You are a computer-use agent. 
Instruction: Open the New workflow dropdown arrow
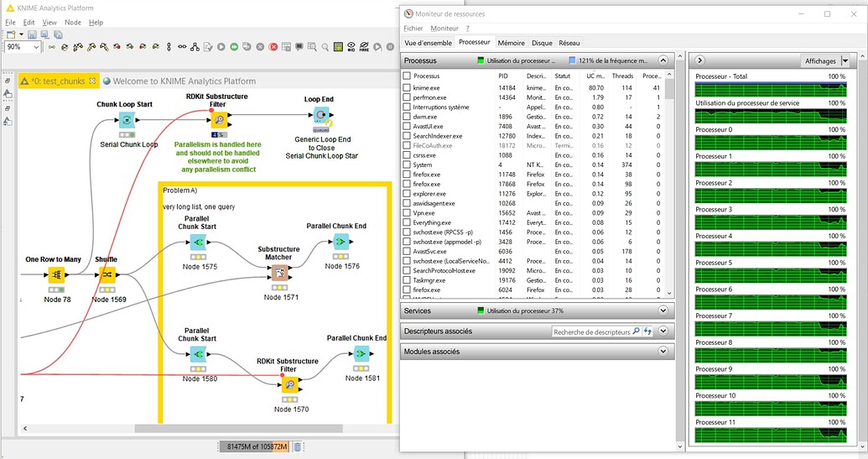click(21, 34)
